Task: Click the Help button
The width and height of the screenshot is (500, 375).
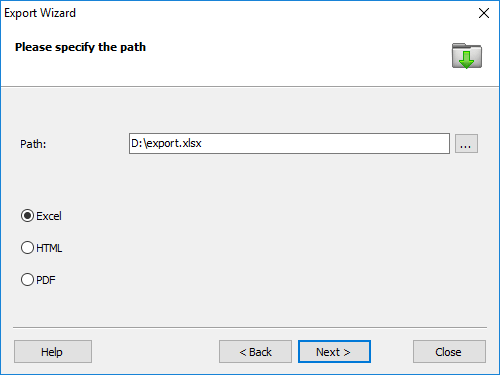Action: [53, 352]
